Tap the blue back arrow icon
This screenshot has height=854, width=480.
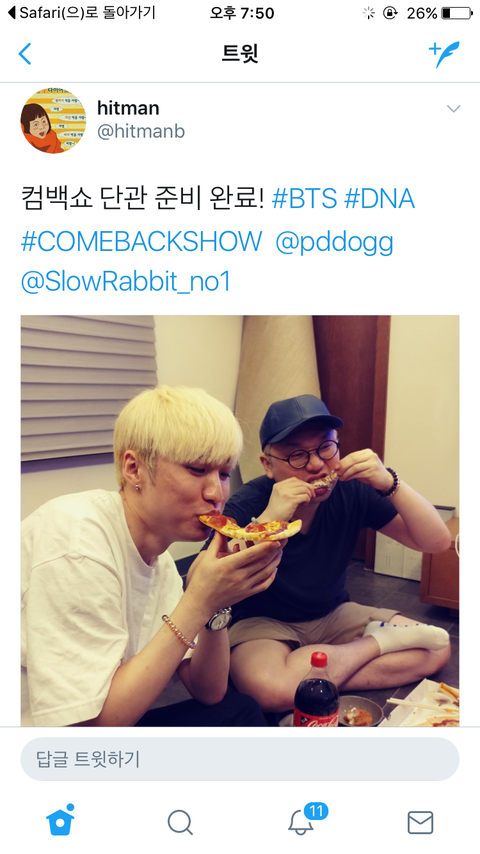[x=25, y=54]
